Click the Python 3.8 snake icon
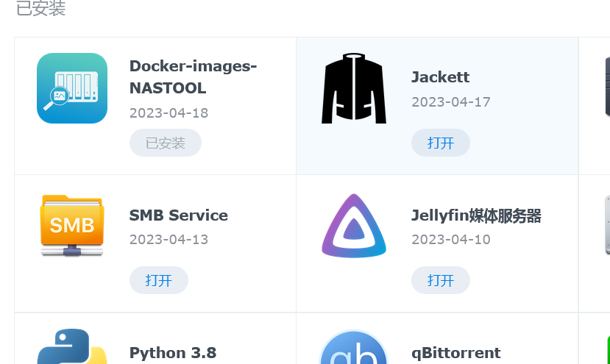The image size is (610, 364). 72,347
